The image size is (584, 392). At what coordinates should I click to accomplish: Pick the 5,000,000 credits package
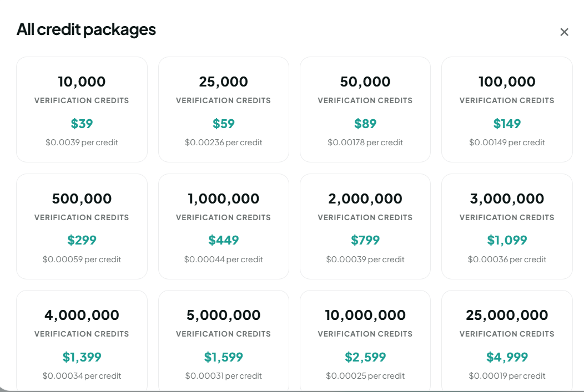(x=224, y=340)
